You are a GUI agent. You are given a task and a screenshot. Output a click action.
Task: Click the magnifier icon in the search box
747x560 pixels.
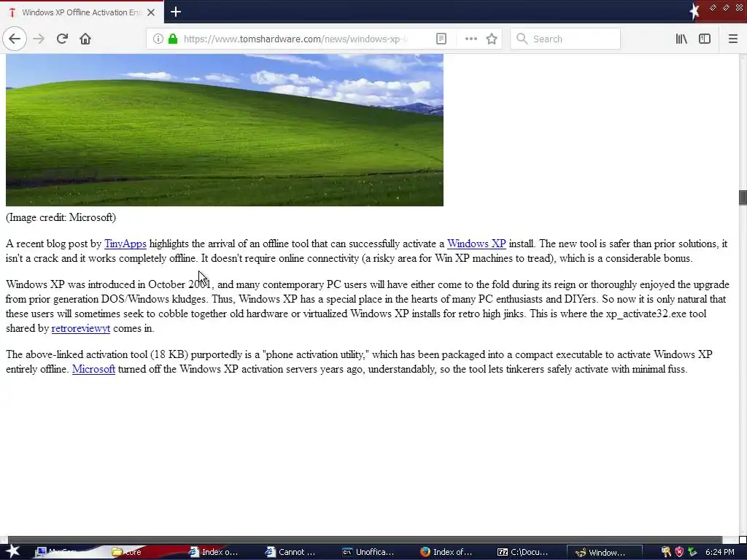522,39
